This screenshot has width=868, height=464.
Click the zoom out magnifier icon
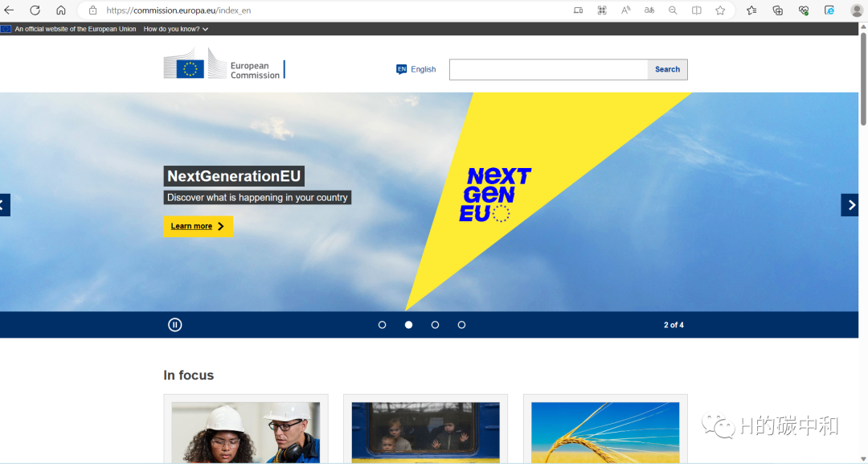(x=673, y=10)
